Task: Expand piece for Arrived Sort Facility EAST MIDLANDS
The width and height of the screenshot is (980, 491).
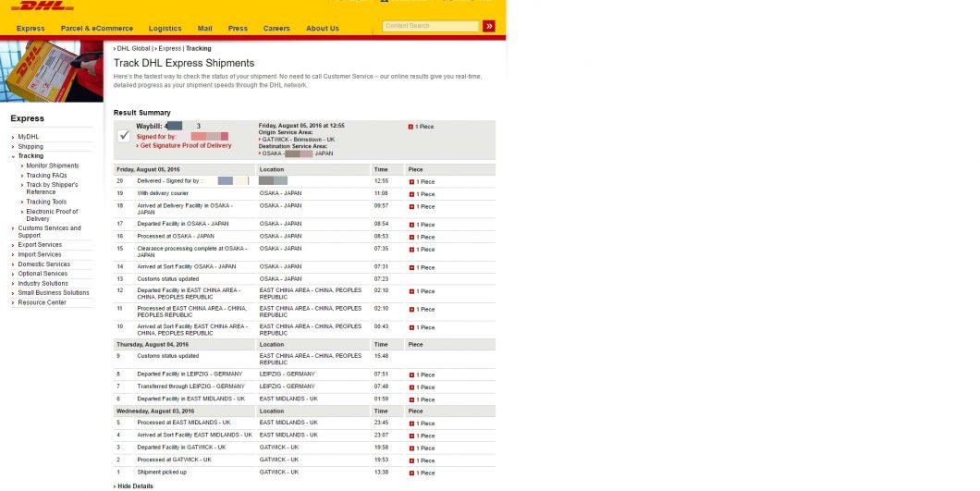Action: (x=411, y=436)
